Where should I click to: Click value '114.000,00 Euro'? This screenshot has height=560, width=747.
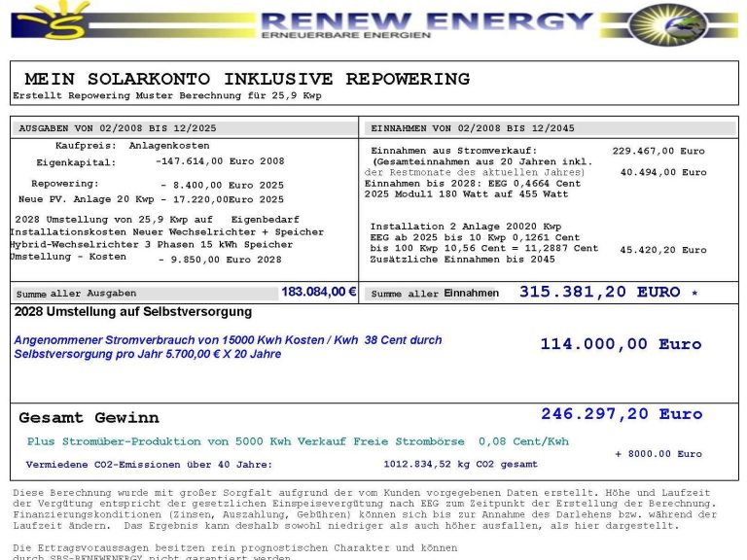coord(622,344)
